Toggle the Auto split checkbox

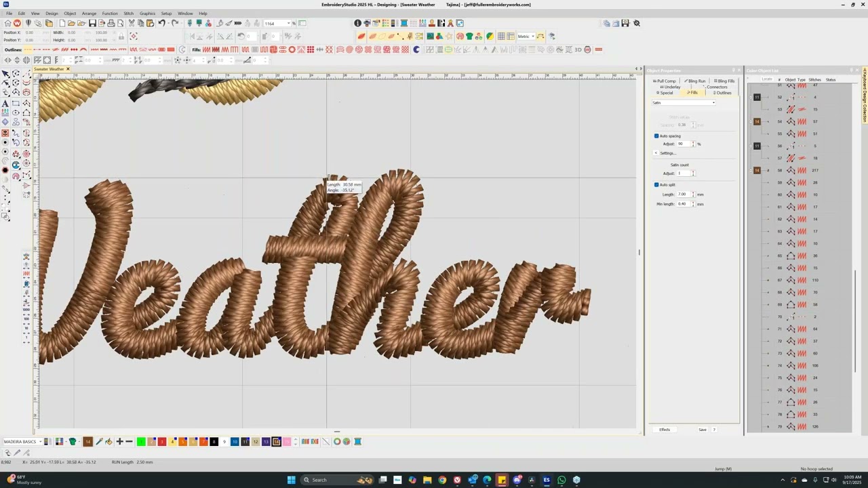click(656, 185)
